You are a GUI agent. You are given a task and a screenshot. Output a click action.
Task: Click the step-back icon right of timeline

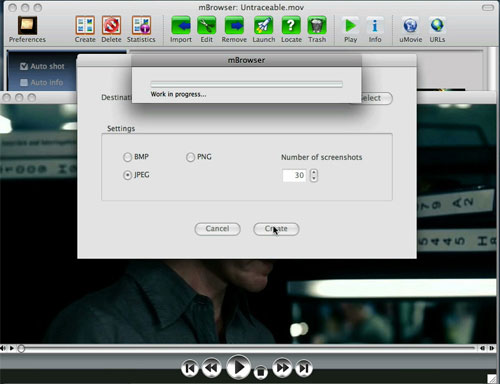coord(482,348)
